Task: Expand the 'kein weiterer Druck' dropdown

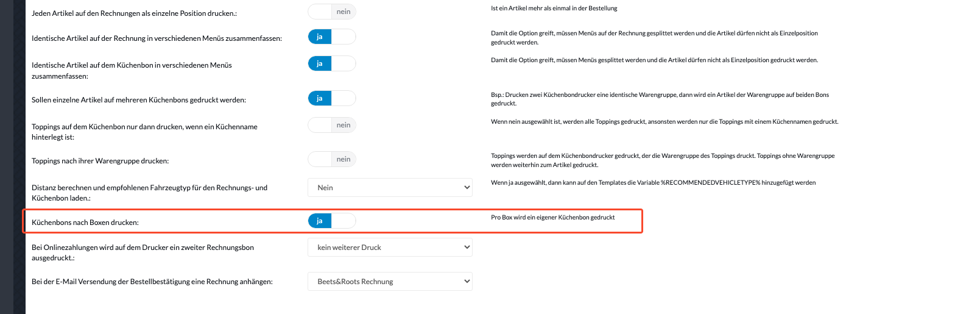Action: coord(390,248)
